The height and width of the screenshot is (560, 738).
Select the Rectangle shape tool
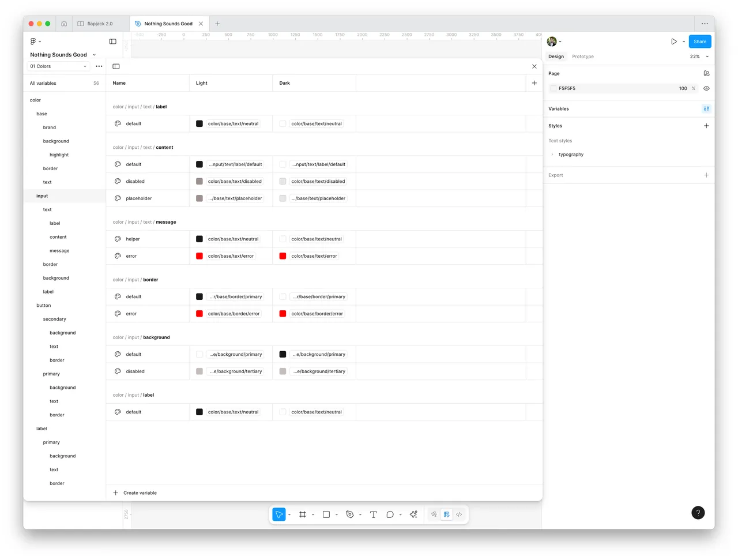coord(326,514)
